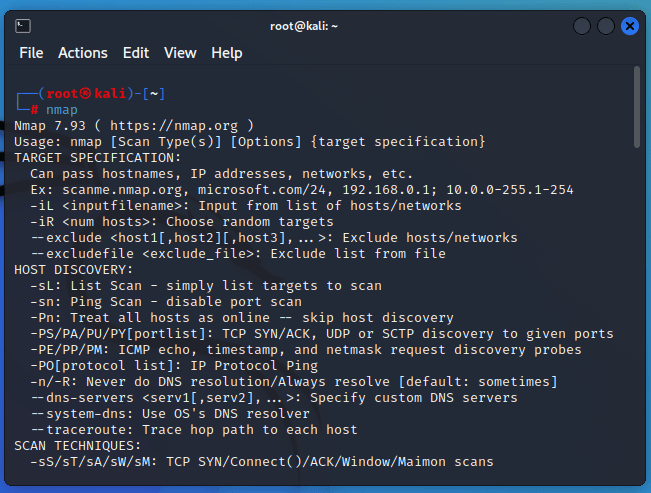Click the terminal icon in title bar
Image resolution: width=651 pixels, height=493 pixels.
tap(23, 26)
